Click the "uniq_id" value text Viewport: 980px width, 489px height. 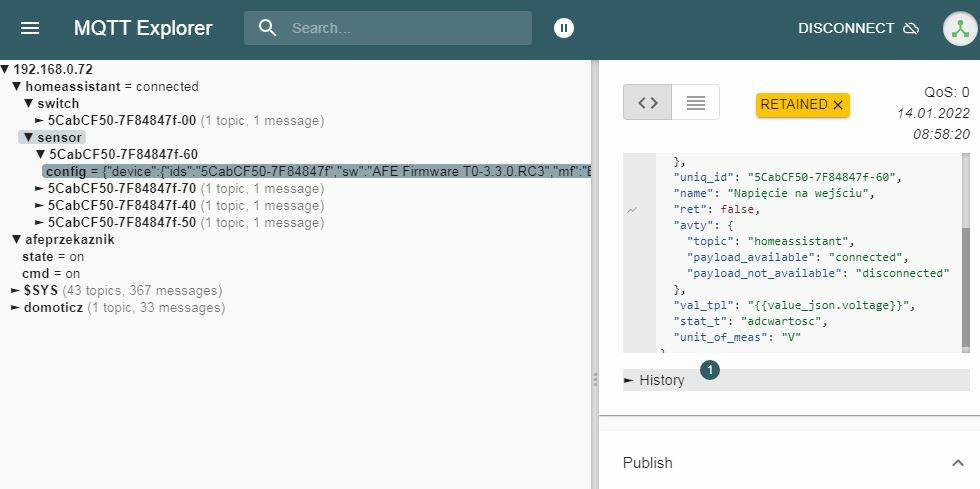(x=822, y=177)
